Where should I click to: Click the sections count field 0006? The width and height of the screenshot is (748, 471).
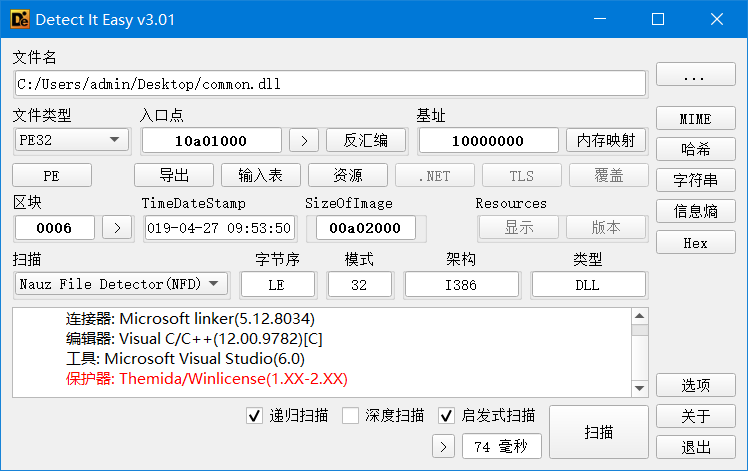click(54, 228)
